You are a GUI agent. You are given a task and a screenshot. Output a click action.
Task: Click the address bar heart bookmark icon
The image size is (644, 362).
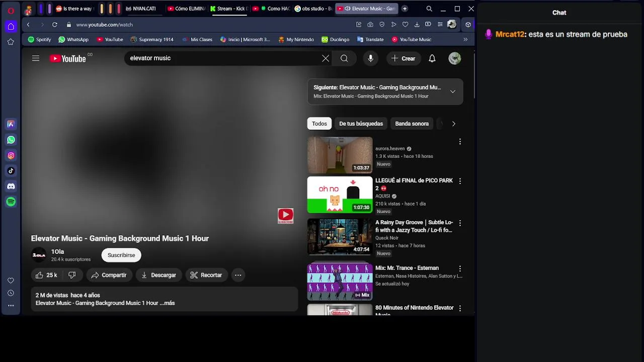coord(405,24)
